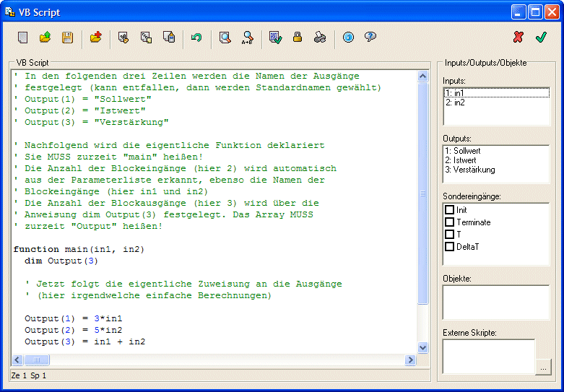The width and height of the screenshot is (564, 392).
Task: Create a new blank script
Action: [x=22, y=38]
